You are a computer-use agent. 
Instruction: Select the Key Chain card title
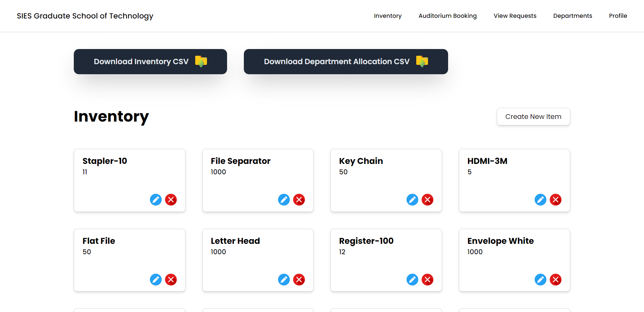coord(361,161)
